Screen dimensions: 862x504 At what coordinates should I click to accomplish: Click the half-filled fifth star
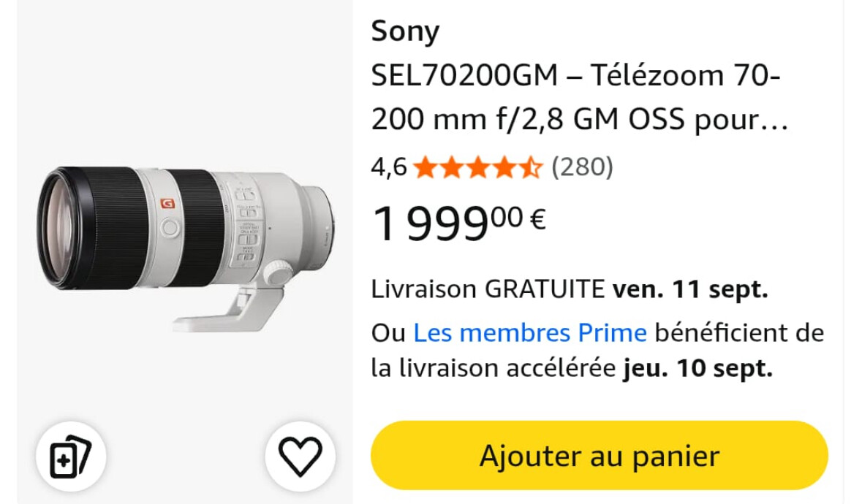531,167
